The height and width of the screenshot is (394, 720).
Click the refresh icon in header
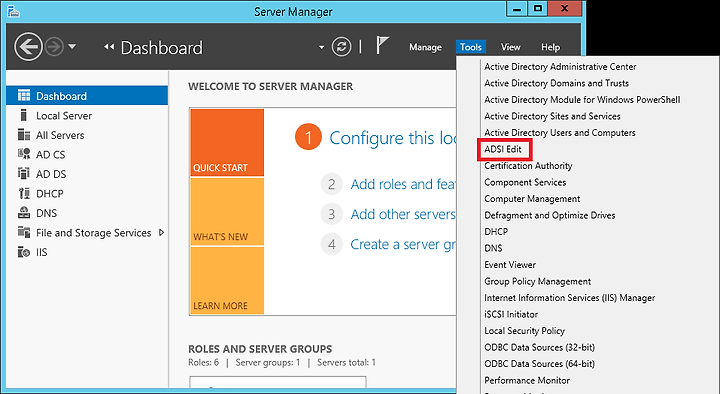[341, 47]
